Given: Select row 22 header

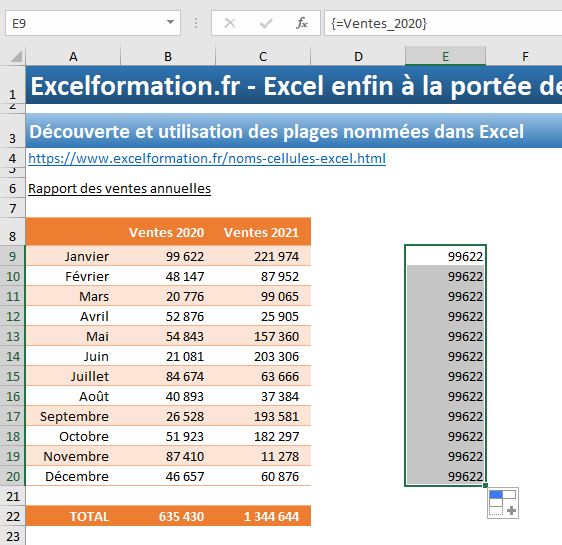Looking at the screenshot, I should 13,516.
